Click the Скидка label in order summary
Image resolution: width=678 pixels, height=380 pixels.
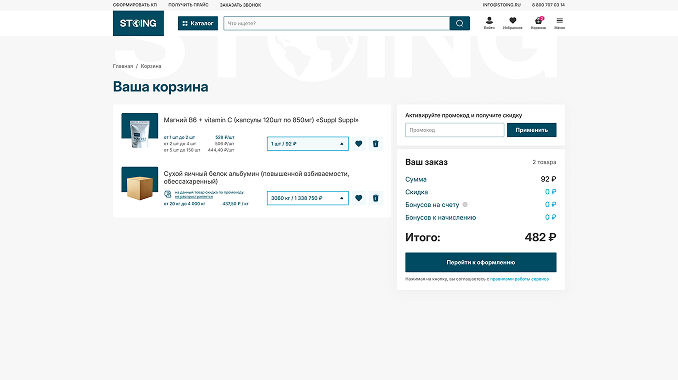coord(416,192)
